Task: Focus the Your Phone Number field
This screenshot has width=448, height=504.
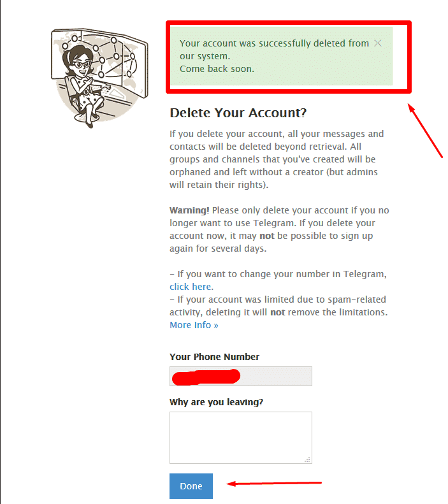Action: (241, 376)
